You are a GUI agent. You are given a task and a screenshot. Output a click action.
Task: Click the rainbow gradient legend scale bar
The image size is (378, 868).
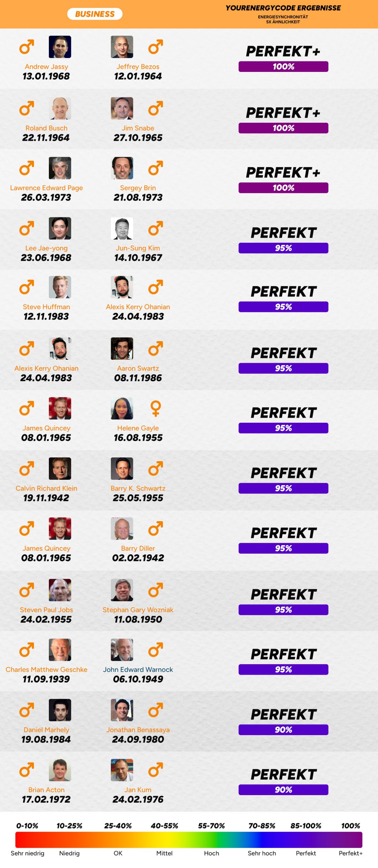coord(189,840)
